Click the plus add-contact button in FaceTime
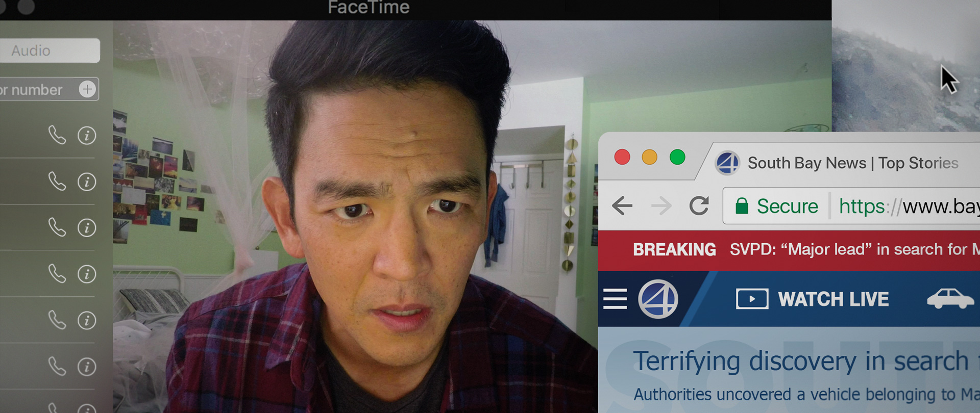 (88, 89)
